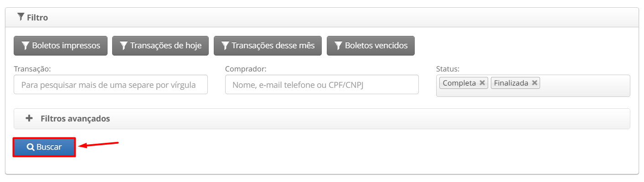The height and width of the screenshot is (182, 644).
Task: Click the plus icon for Filtros avançados
Action: 29,118
